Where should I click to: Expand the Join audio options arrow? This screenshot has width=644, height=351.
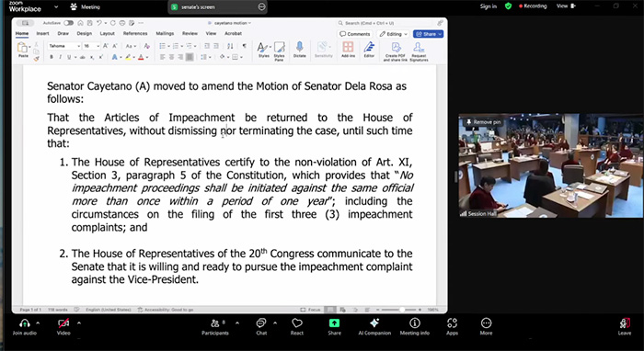pyautogui.click(x=39, y=323)
